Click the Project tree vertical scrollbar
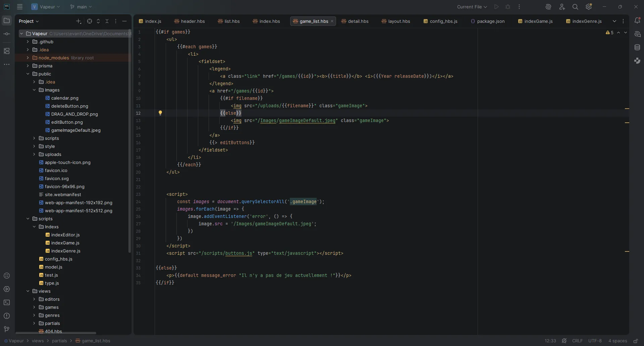Screen dimensions: 644x346 (129, 141)
